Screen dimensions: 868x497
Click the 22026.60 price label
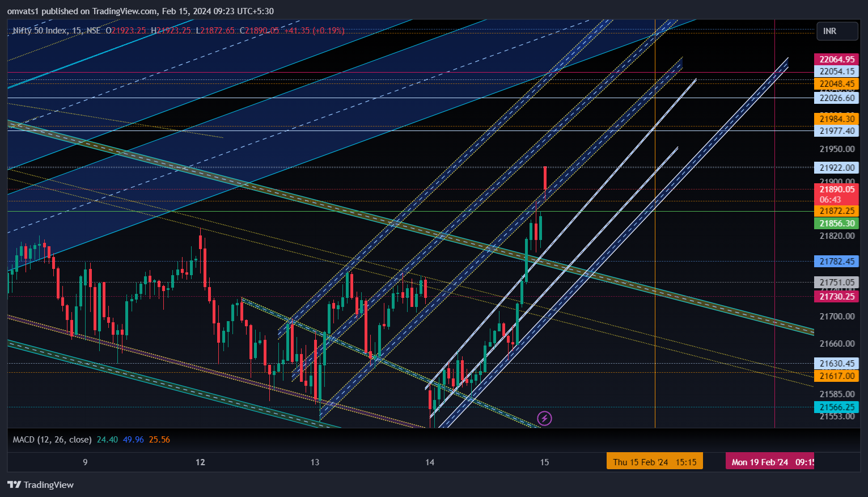coord(836,98)
